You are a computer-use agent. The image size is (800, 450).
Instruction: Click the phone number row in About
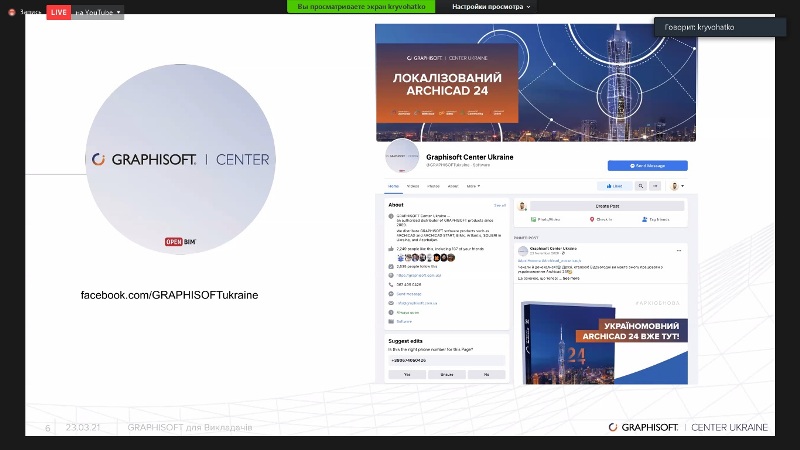(409, 285)
